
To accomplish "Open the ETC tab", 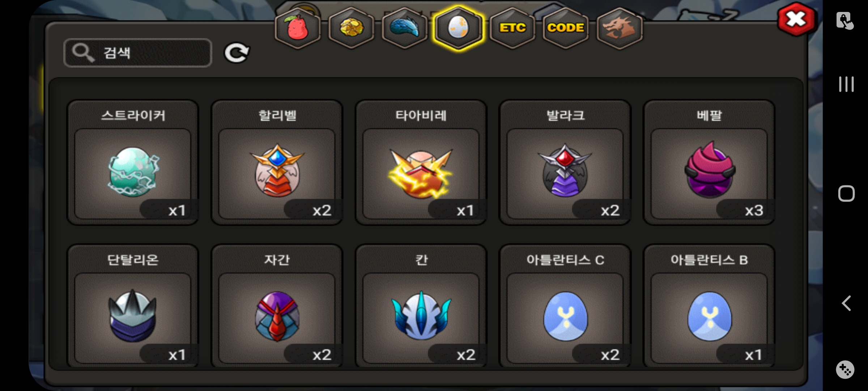I will (512, 28).
